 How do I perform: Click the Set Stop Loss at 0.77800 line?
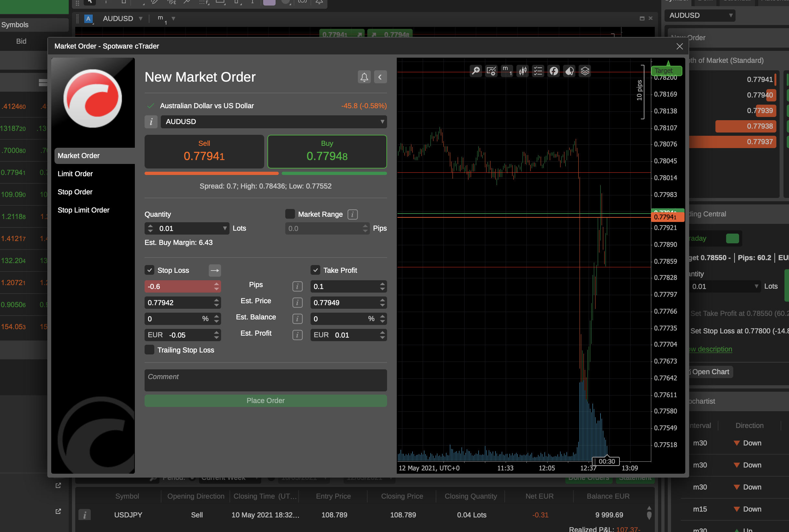739,331
